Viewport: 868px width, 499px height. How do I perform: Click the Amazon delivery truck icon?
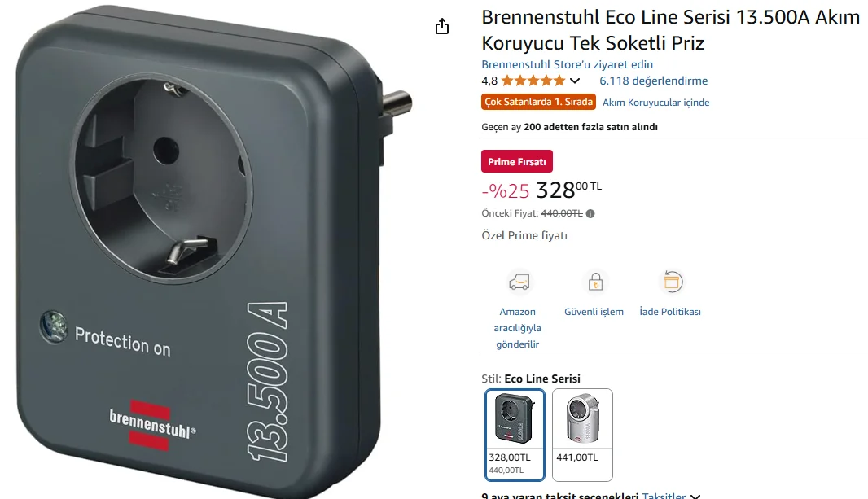tap(519, 282)
